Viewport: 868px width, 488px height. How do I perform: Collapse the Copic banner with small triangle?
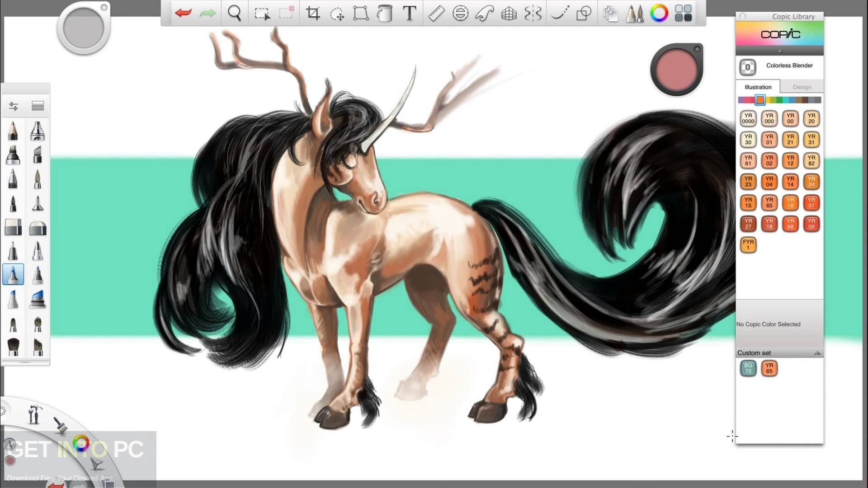click(779, 51)
